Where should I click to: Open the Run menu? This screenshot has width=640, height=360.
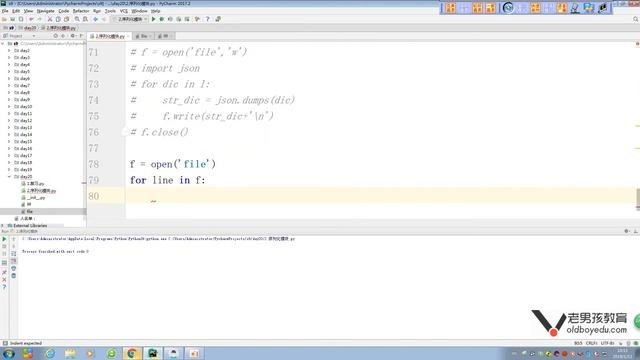coord(97,11)
